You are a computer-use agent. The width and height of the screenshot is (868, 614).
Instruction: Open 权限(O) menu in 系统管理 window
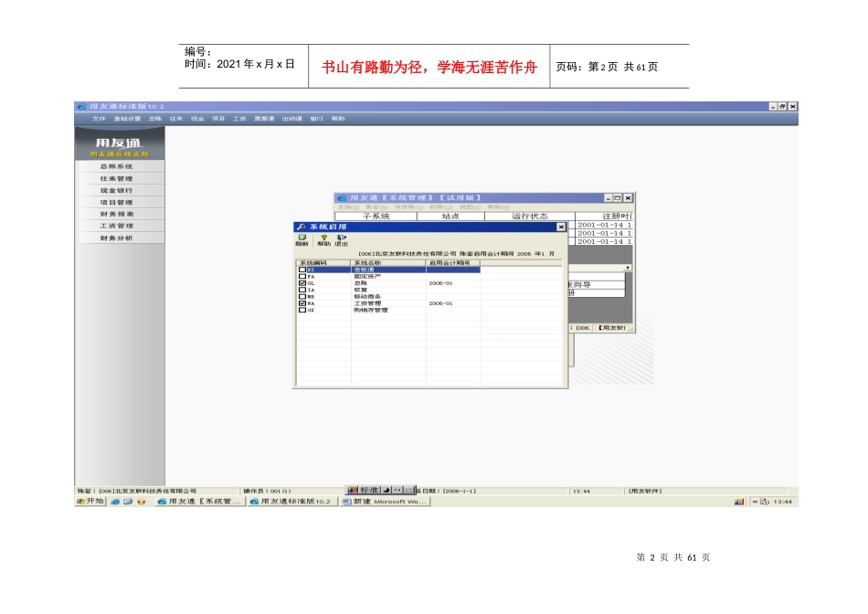pos(440,207)
